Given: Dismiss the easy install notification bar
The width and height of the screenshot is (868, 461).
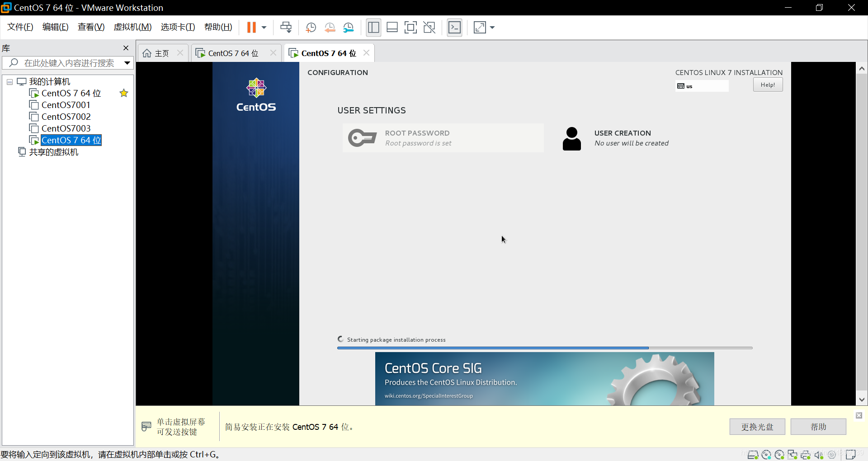Looking at the screenshot, I should 859,415.
